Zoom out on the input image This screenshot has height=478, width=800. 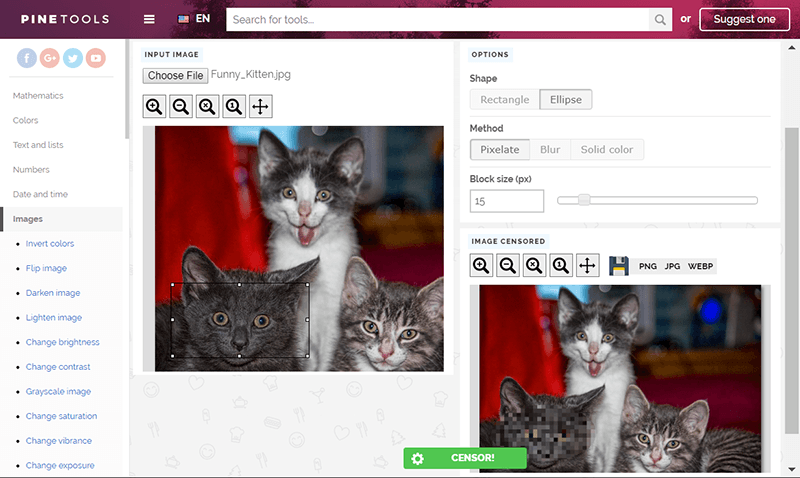[180, 106]
